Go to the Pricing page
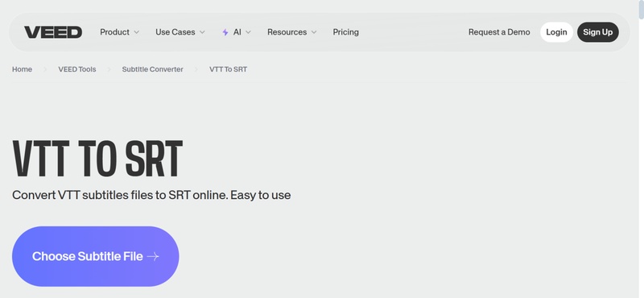This screenshot has width=644, height=298. (346, 32)
